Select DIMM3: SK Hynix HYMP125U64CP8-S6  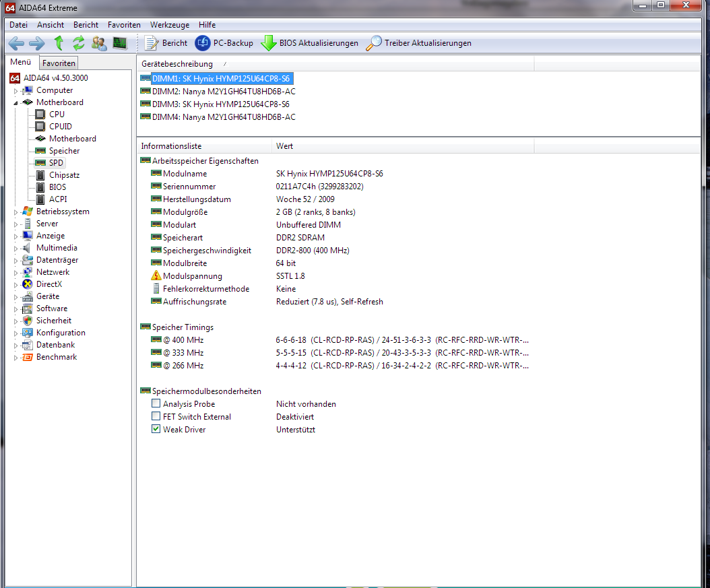pos(215,104)
